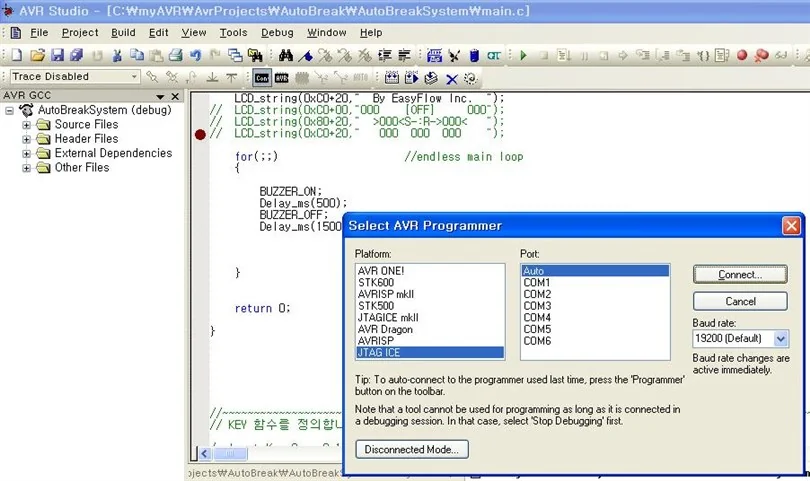Click the red breakpoint circle toolbar icon
The width and height of the screenshot is (810, 481).
pyautogui.click(x=742, y=55)
